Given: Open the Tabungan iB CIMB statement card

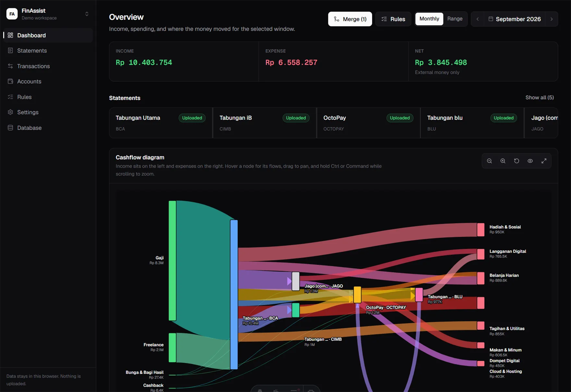Looking at the screenshot, I should [x=264, y=123].
